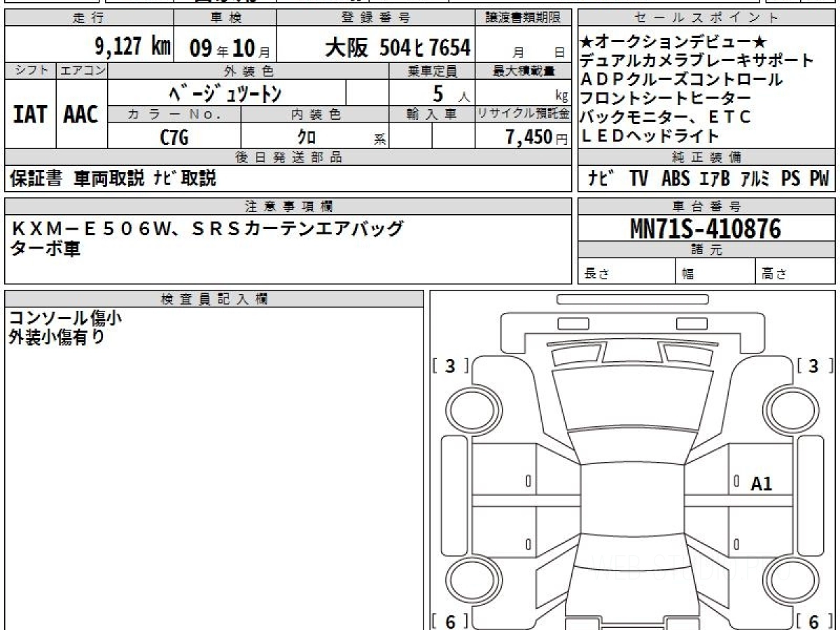The image size is (840, 630).
Task: Click the windshield area of car diagram
Action: (631, 397)
